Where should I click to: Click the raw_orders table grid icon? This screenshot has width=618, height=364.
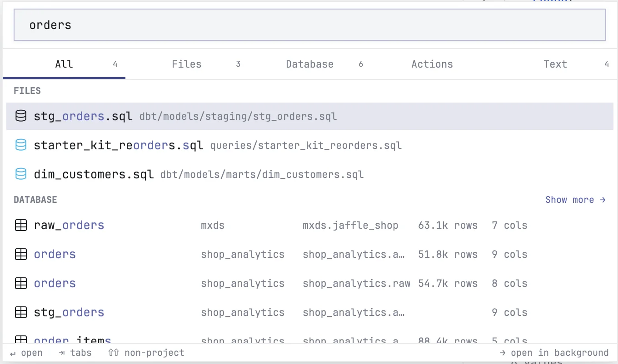[21, 225]
